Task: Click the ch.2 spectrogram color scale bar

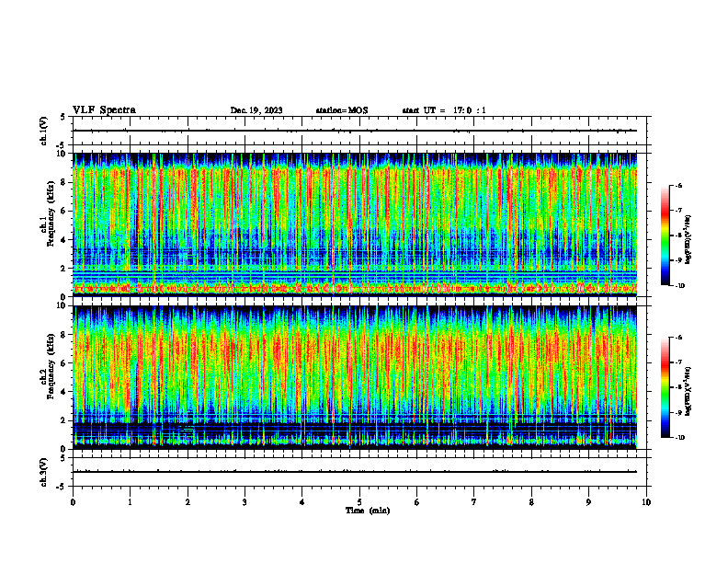Action: [665, 387]
